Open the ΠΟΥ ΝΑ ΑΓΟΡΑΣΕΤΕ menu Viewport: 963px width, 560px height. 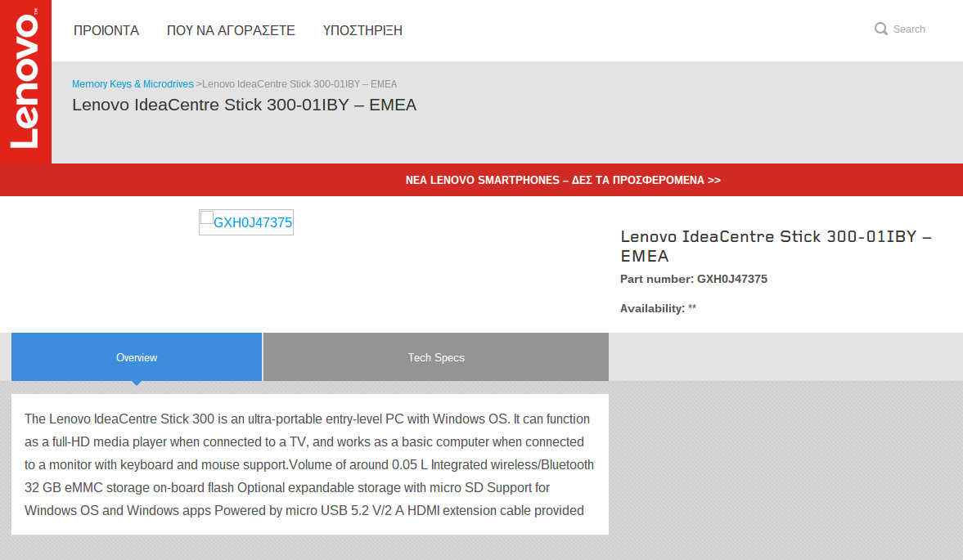231,30
